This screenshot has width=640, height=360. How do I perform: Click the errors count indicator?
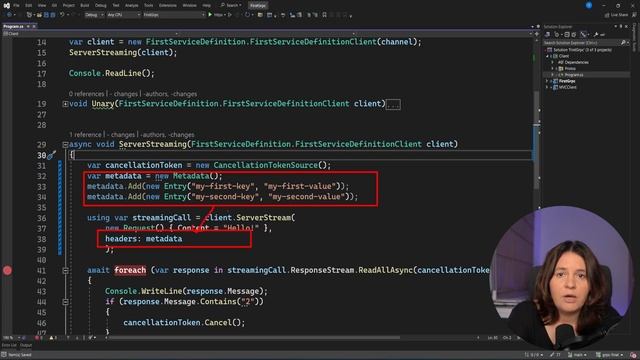coord(39,338)
